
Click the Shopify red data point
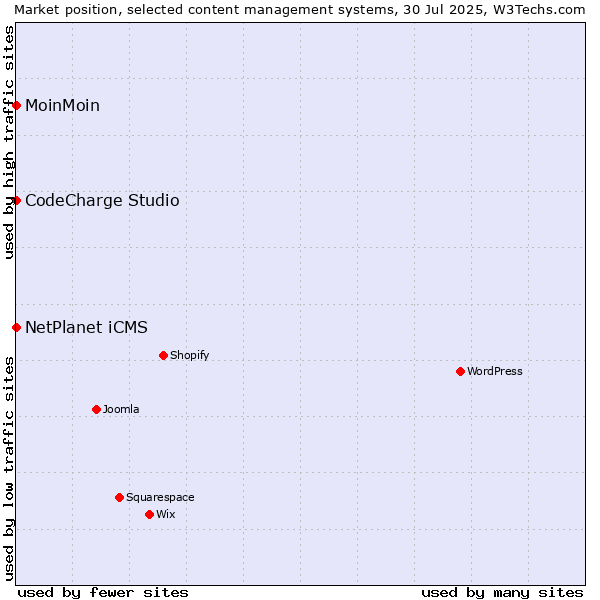click(x=163, y=355)
